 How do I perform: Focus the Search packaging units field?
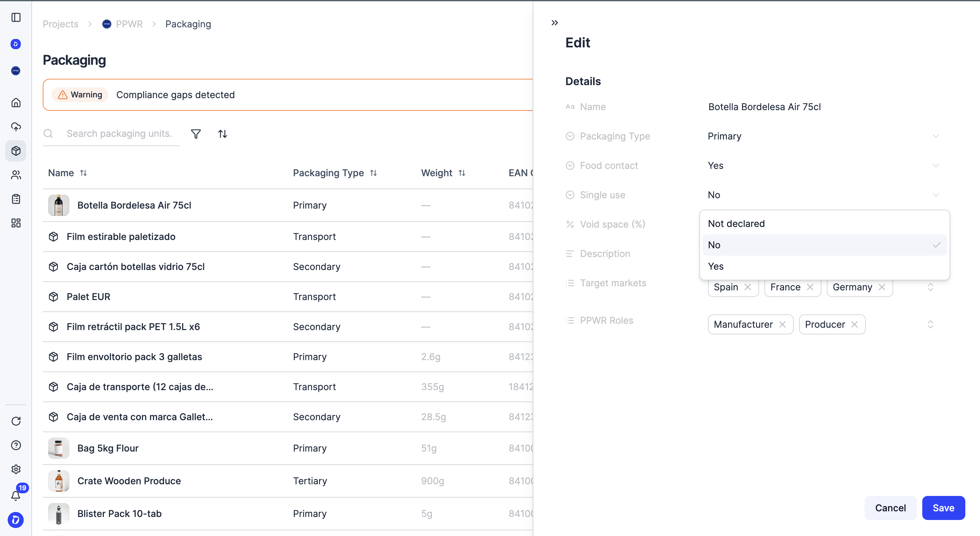[x=119, y=133]
